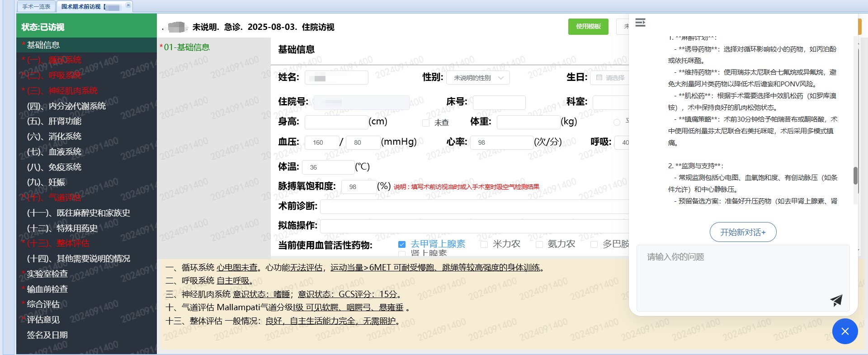This screenshot has height=355, width=868.
Task: Switch to the 手术一览表 tab
Action: coord(37,6)
